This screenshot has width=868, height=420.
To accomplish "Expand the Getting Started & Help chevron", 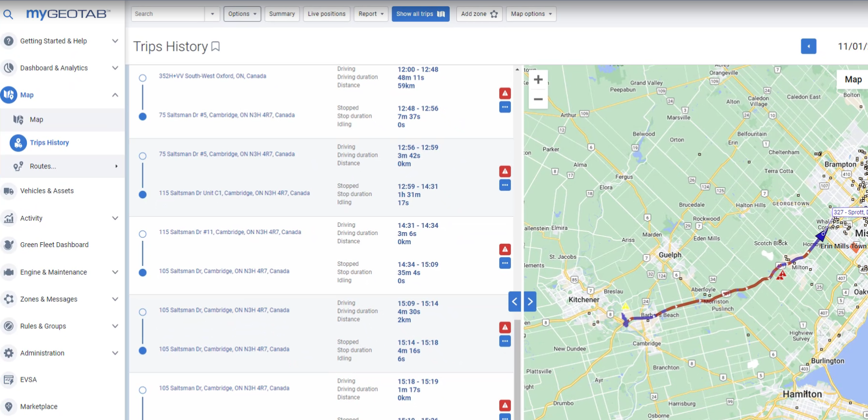I will pos(115,41).
